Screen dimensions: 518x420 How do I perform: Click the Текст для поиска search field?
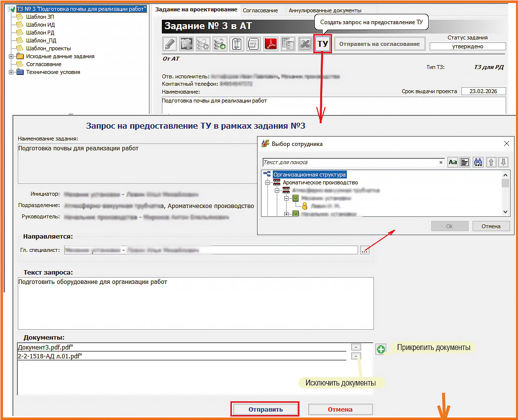coord(349,162)
